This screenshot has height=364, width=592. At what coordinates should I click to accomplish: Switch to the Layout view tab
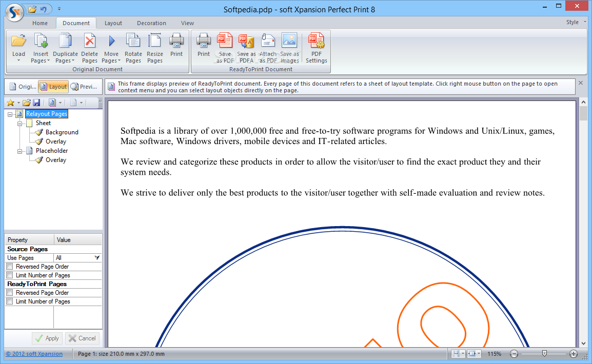click(x=53, y=87)
